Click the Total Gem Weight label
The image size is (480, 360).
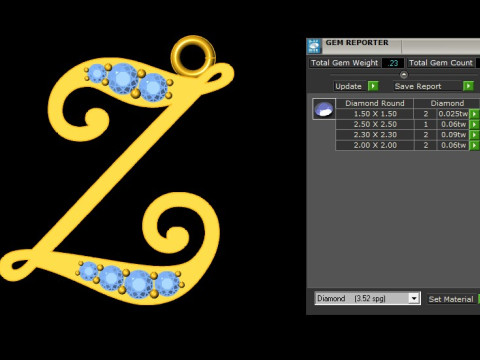(x=344, y=63)
